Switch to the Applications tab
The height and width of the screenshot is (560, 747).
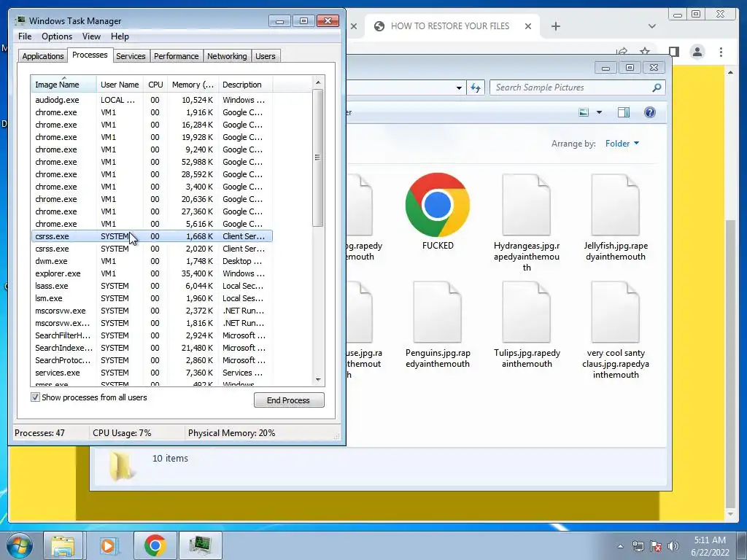tap(43, 56)
